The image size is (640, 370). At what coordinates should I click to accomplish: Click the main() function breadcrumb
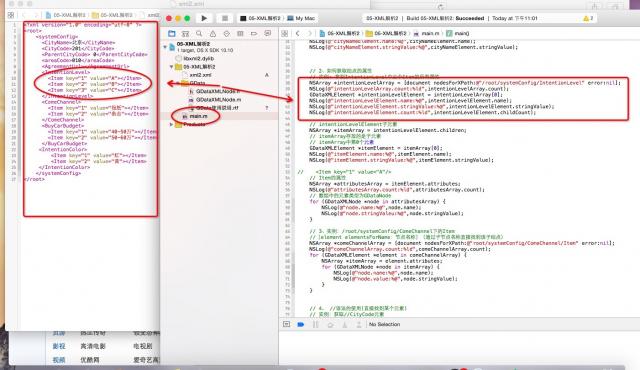pyautogui.click(x=458, y=33)
